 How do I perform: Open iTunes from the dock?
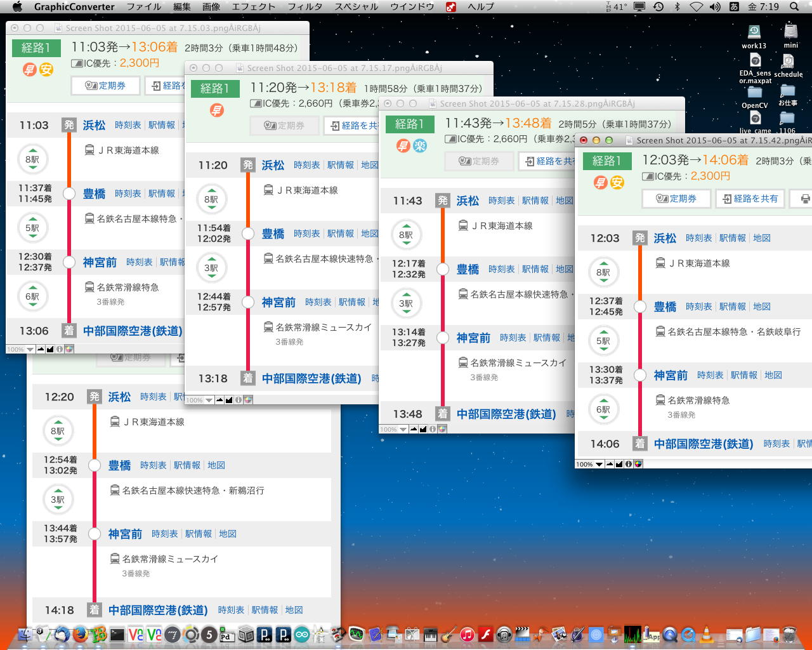pyautogui.click(x=468, y=634)
